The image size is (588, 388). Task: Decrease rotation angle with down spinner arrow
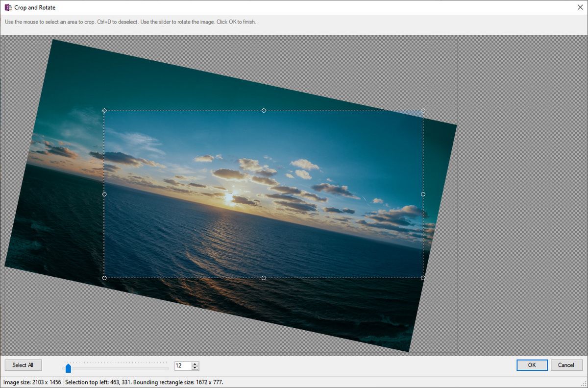click(195, 368)
